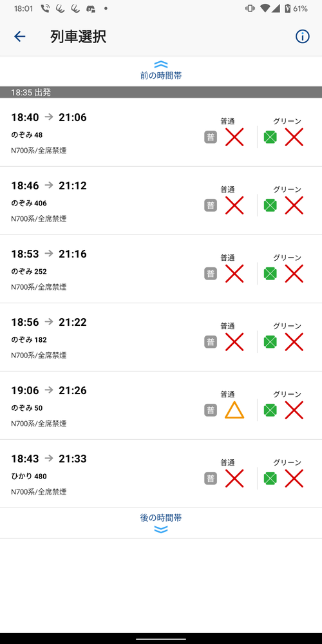The image size is (322, 644).
Task: Tap the back arrow icon
Action: [20, 37]
